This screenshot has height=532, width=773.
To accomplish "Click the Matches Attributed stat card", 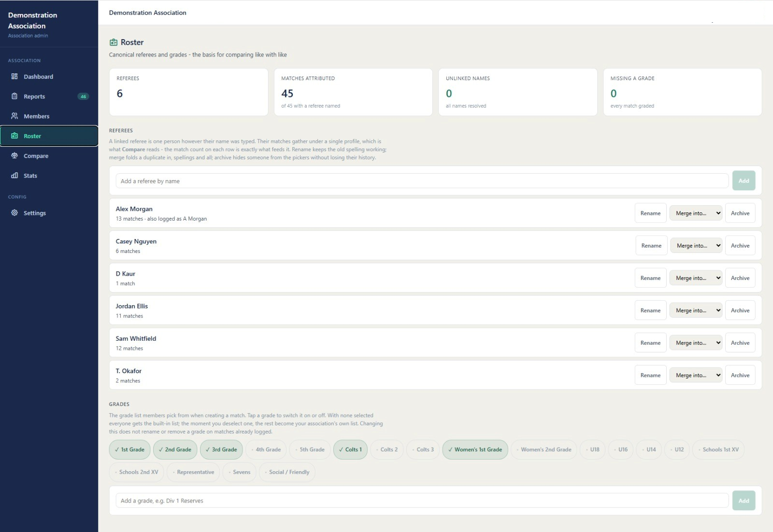I will click(353, 92).
